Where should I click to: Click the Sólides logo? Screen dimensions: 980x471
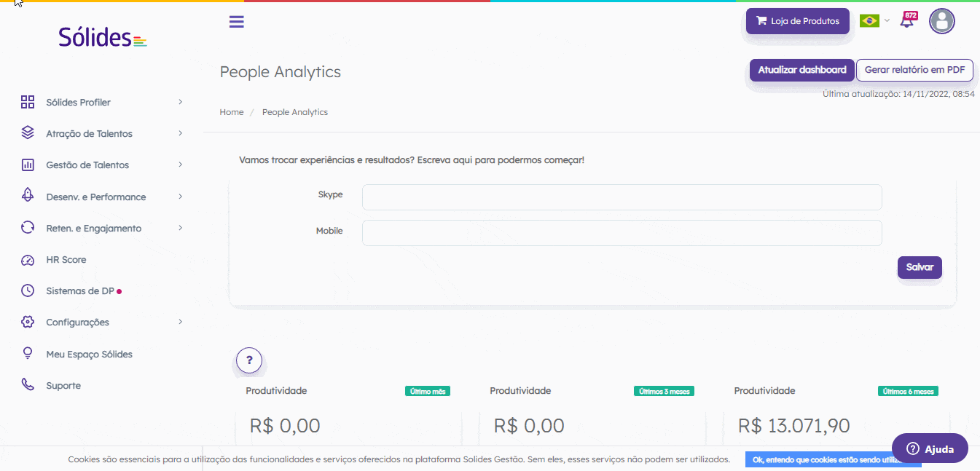pyautogui.click(x=103, y=36)
